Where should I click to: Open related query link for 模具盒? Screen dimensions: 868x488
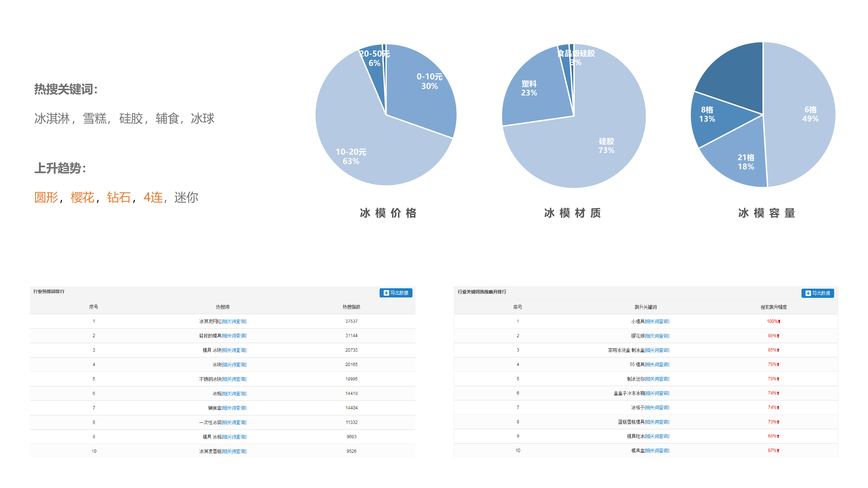tap(657, 451)
